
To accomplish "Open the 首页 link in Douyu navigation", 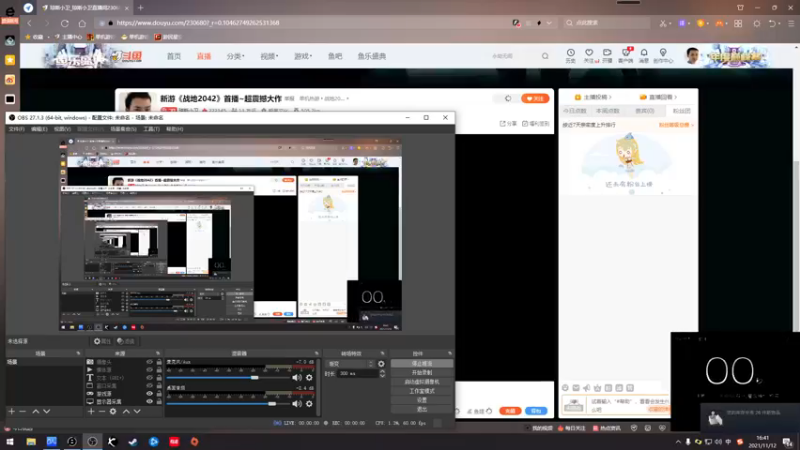I will tap(174, 56).
